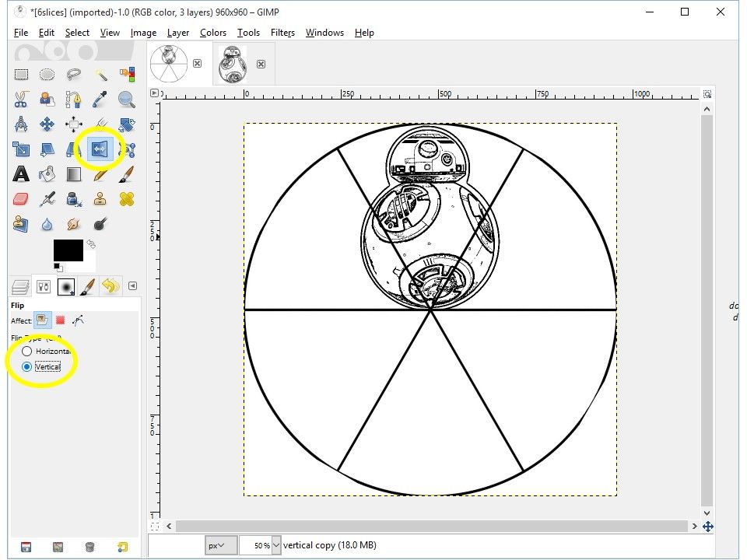Open the zoom percentage dropdown arrow

(x=276, y=545)
